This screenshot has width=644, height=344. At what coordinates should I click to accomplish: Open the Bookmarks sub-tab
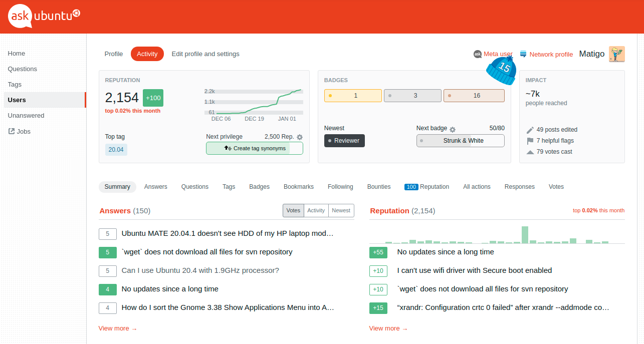pos(299,187)
